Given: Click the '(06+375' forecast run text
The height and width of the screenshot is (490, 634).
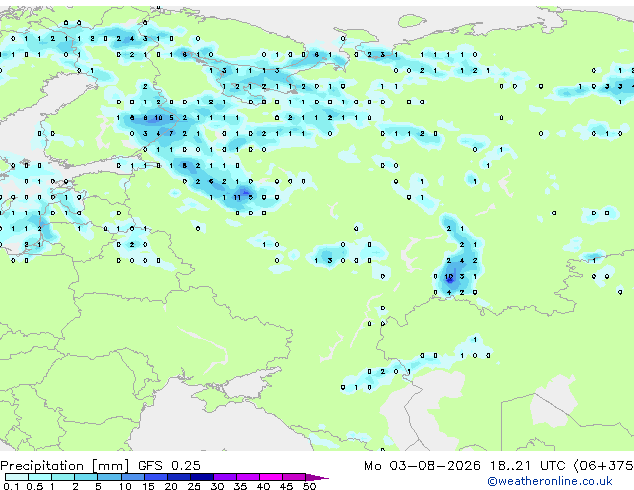Looking at the screenshot, I should tap(604, 466).
